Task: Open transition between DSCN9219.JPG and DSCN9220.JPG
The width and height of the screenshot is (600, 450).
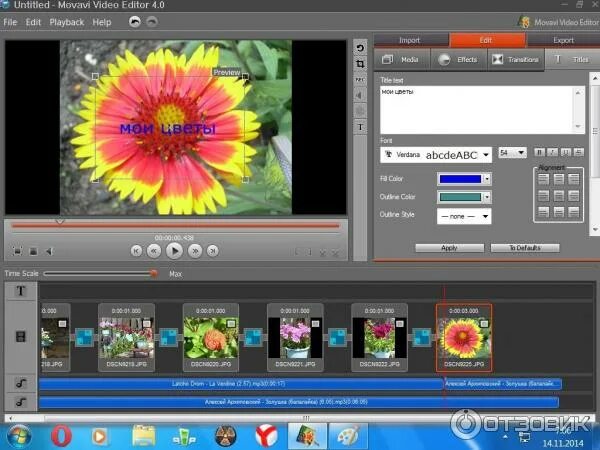Action: coord(169,338)
